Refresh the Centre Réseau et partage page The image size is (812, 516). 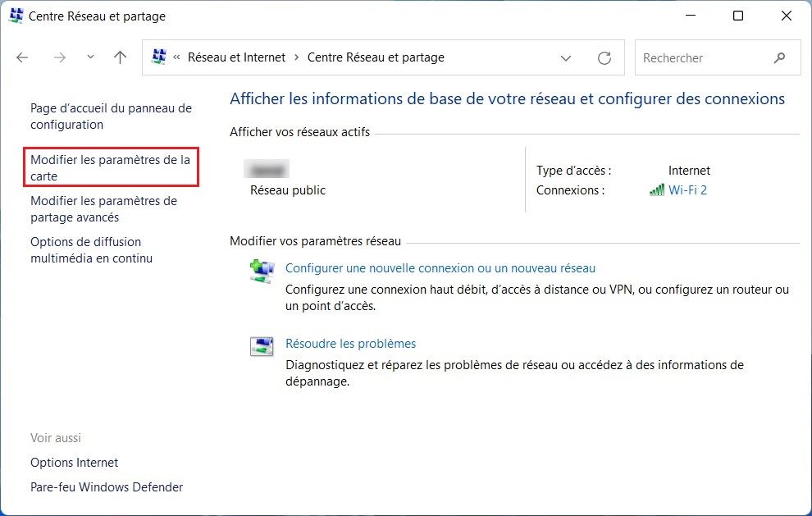(x=604, y=58)
